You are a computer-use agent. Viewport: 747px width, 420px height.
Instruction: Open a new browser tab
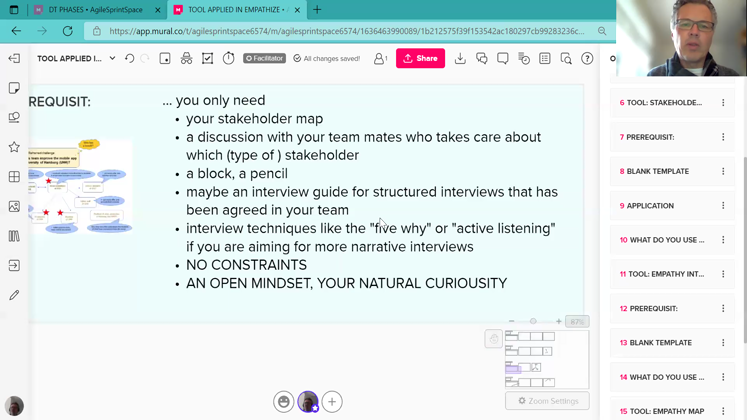pos(317,10)
